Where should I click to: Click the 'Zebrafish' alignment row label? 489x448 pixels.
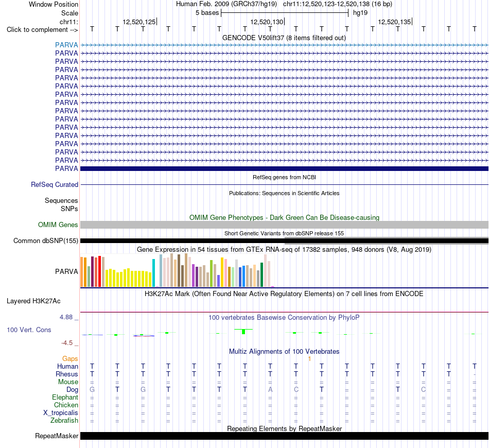click(64, 421)
